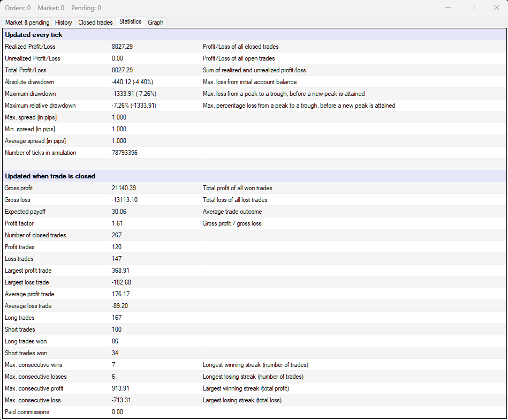Select the Absolute drawdown value cell
This screenshot has height=420, width=508.
click(132, 82)
